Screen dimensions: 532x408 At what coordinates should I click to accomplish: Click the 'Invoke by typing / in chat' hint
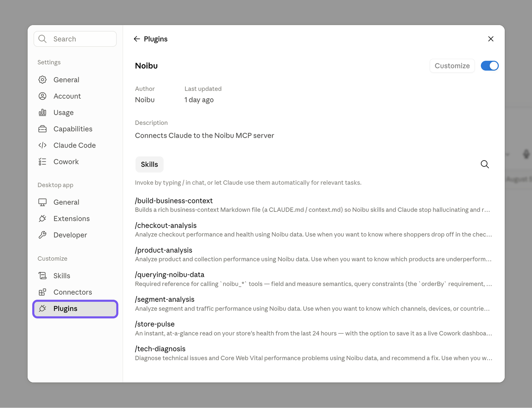[248, 183]
